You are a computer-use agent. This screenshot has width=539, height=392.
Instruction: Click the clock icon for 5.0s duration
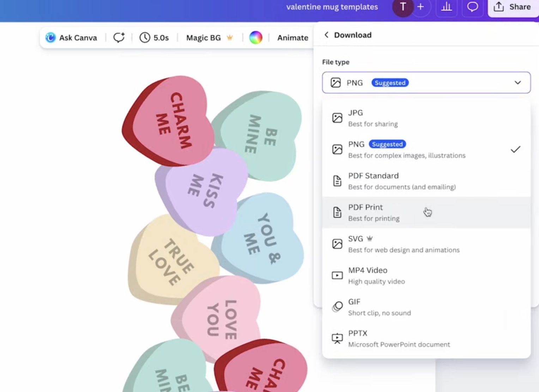click(145, 37)
